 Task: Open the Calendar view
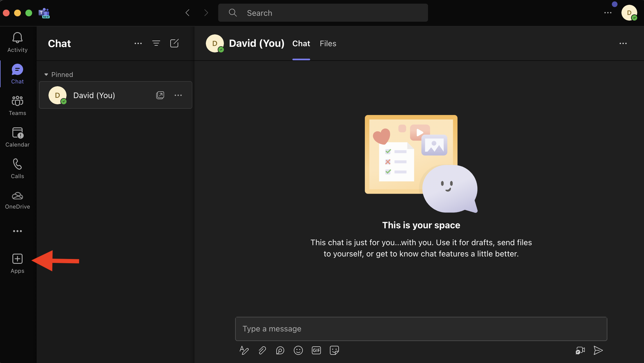(x=17, y=137)
